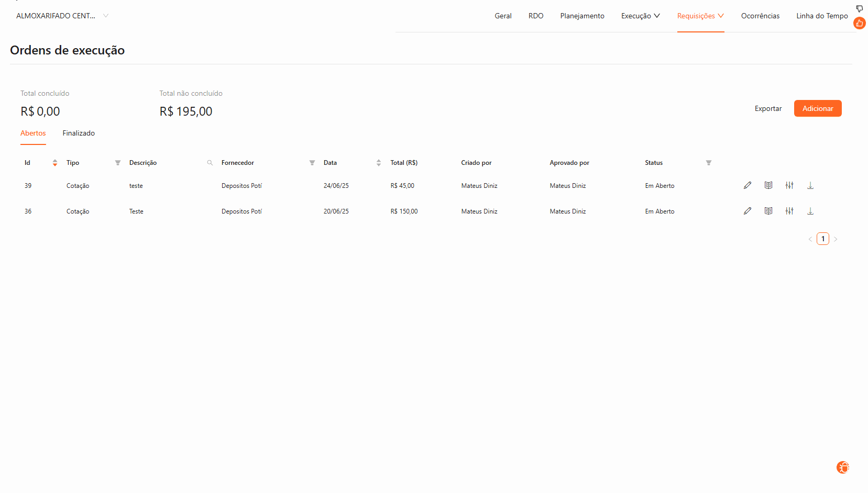Download order 39 using the download icon
Screen dimensions: 868x493
click(x=810, y=185)
